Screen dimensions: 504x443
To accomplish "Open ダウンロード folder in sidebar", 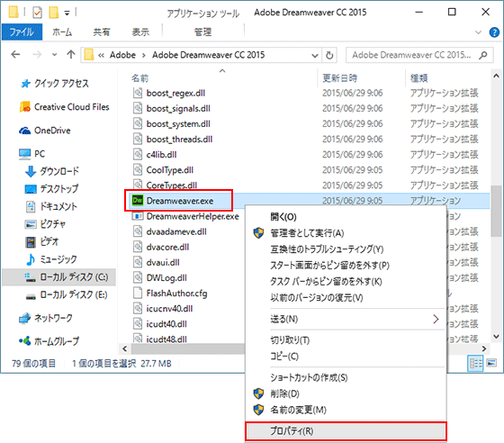I will [52, 171].
